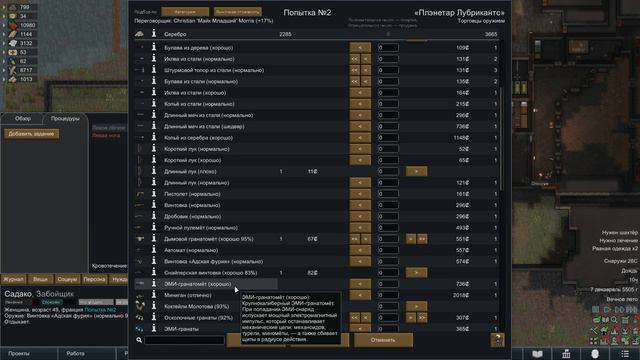The height and width of the screenshot is (360, 640).
Task: Open info icon for Коктейли Молотова
Action: pyautogui.click(x=154, y=306)
